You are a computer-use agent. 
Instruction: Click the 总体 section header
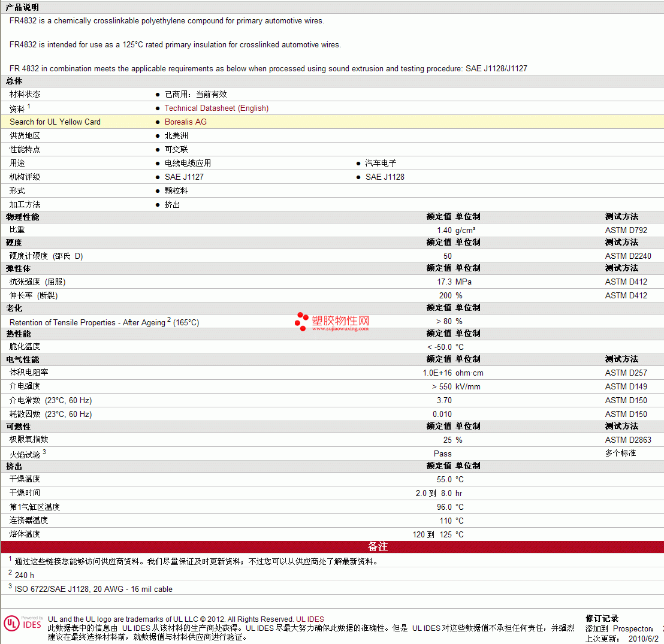coord(14,81)
